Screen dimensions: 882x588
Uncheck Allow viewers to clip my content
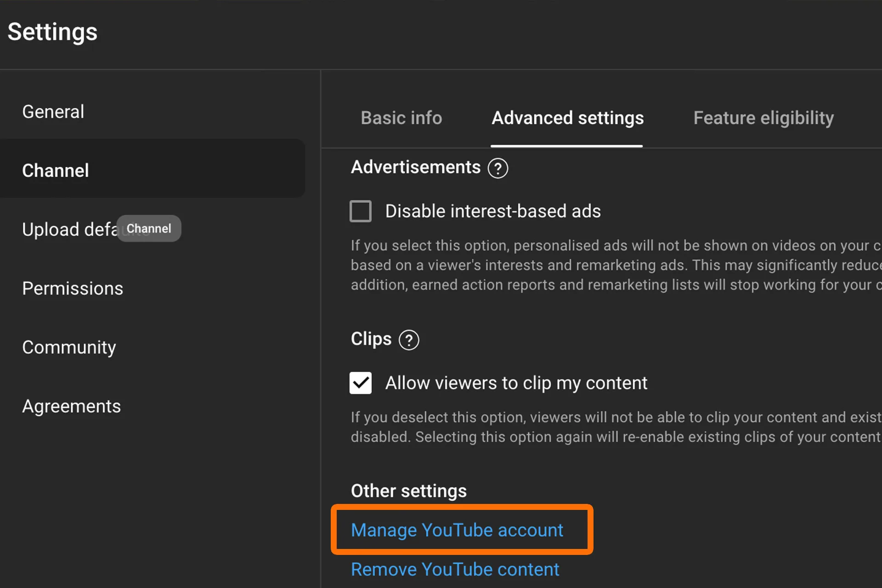pyautogui.click(x=361, y=383)
